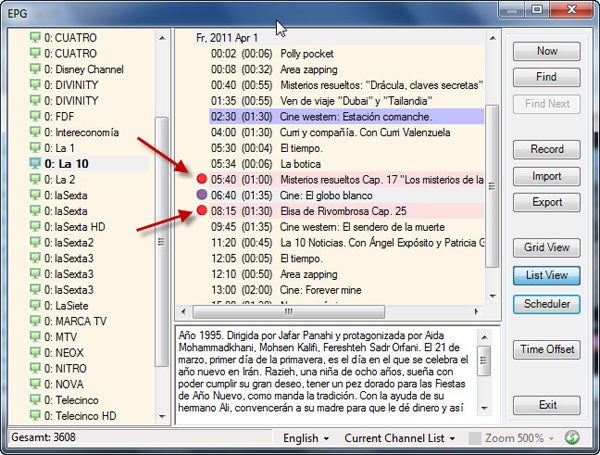This screenshot has width=600, height=455.
Task: Click the monitor icon beside Disney Channel
Action: click(35, 69)
